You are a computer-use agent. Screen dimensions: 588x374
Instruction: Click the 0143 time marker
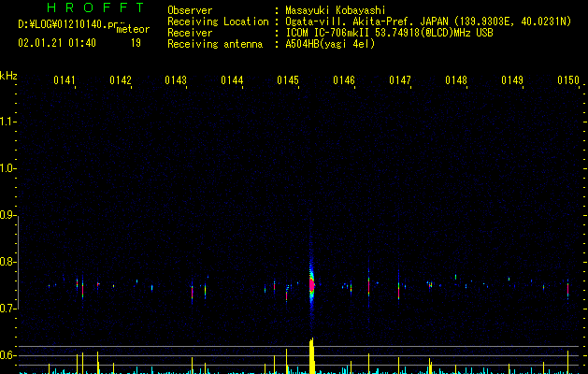(x=176, y=80)
